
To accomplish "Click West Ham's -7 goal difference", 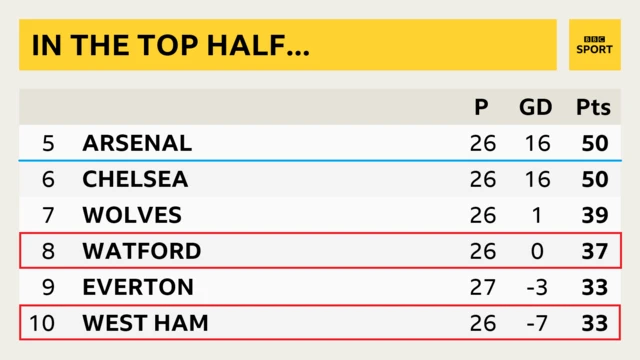I will (x=538, y=323).
